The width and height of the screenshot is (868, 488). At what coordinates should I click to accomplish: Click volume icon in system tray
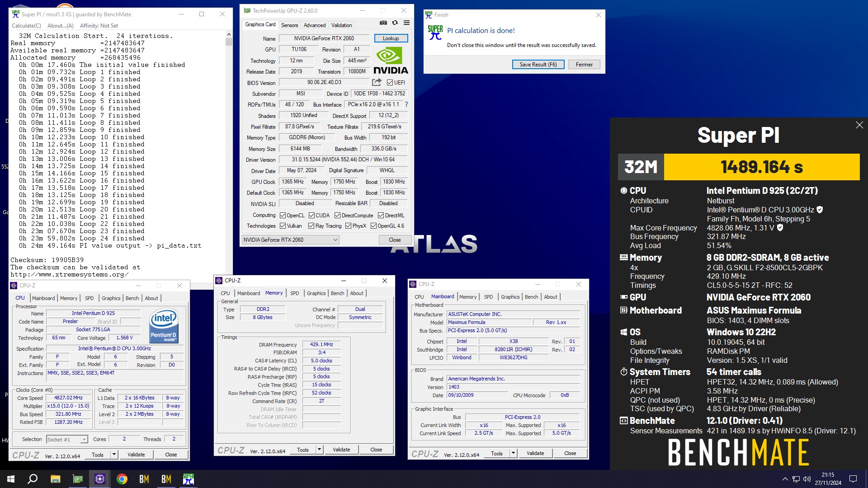pos(807,479)
